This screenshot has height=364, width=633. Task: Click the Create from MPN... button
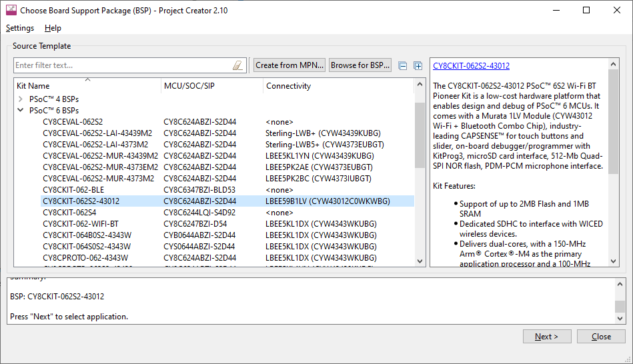289,65
